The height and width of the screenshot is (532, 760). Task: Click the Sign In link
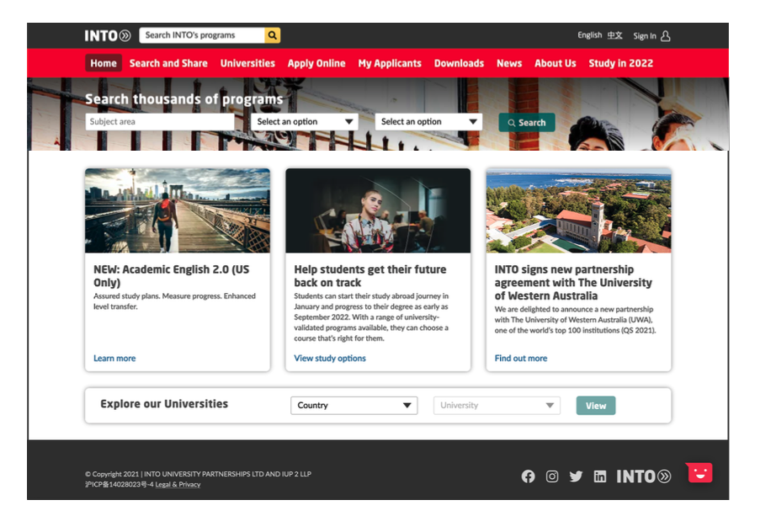pyautogui.click(x=645, y=36)
